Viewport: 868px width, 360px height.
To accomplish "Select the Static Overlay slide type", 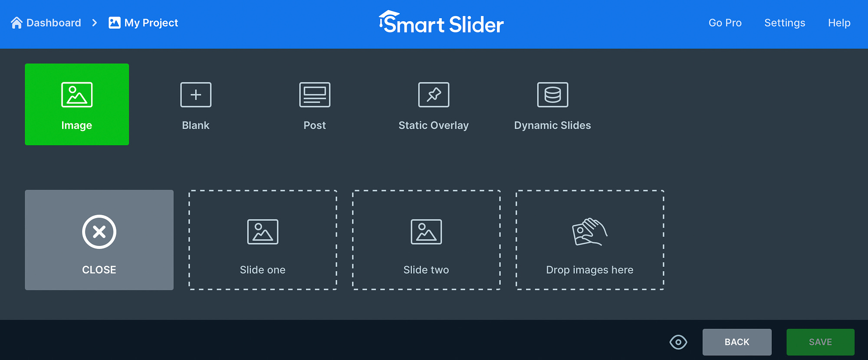I will point(434,105).
